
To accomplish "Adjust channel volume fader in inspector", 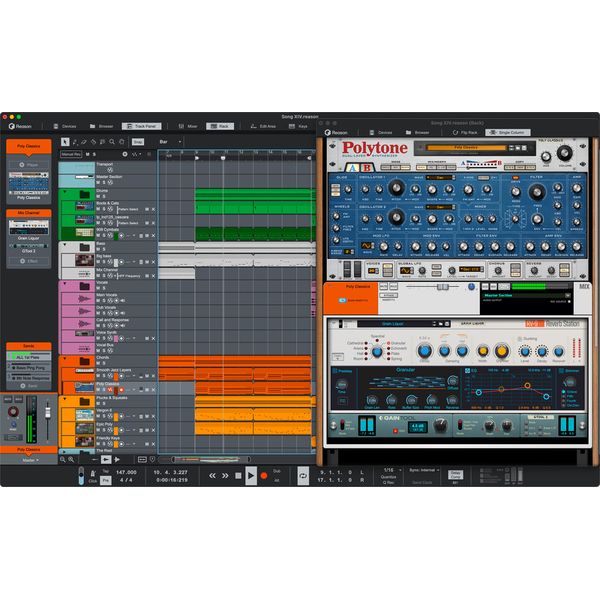I will pyautogui.click(x=48, y=412).
